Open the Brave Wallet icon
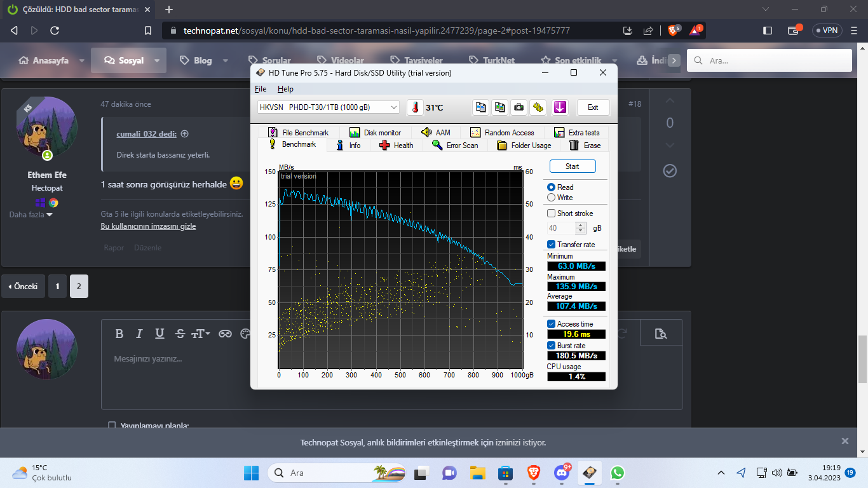 click(793, 30)
